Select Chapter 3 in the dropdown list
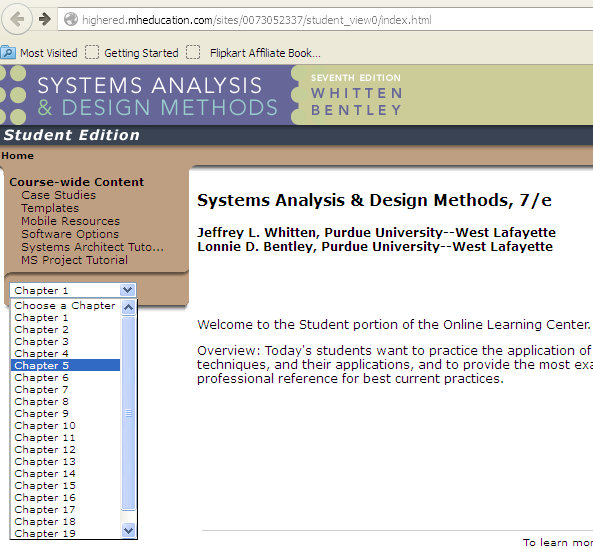 (x=65, y=341)
